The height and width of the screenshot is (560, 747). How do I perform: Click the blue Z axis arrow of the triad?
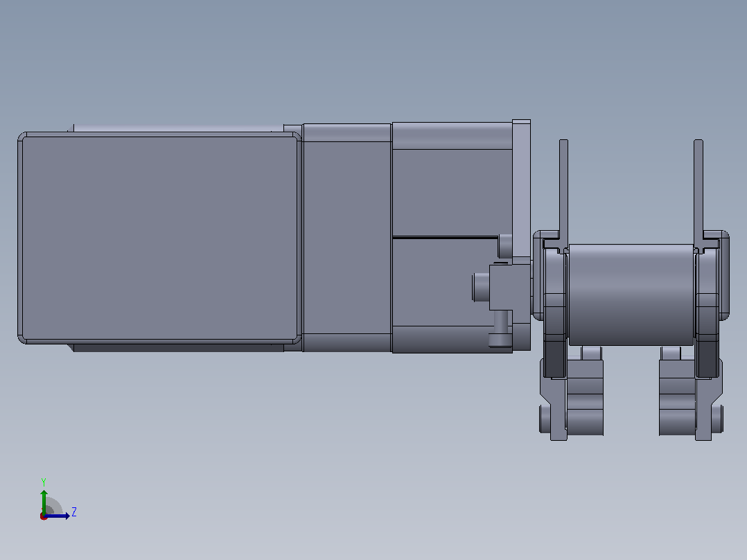pos(57,516)
